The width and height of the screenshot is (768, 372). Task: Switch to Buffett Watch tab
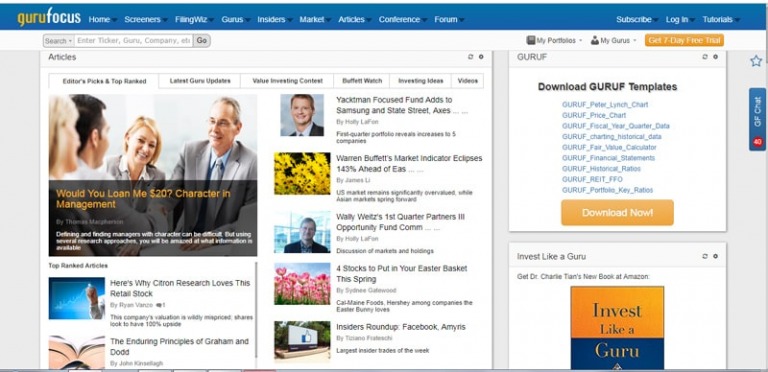pos(362,81)
